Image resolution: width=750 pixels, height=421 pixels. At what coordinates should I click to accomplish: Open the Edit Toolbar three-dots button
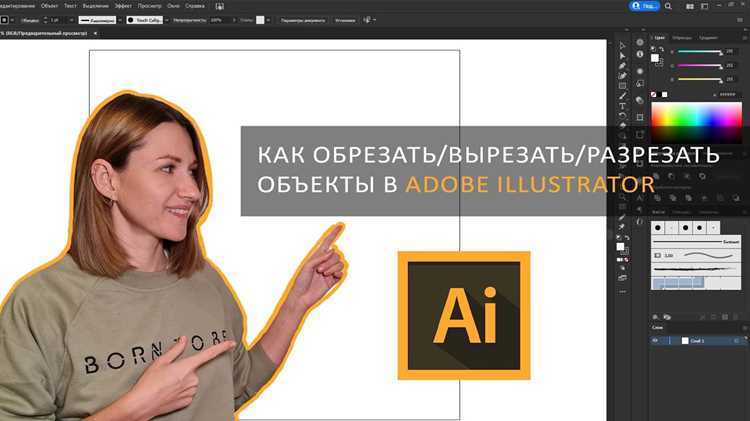coord(622,291)
